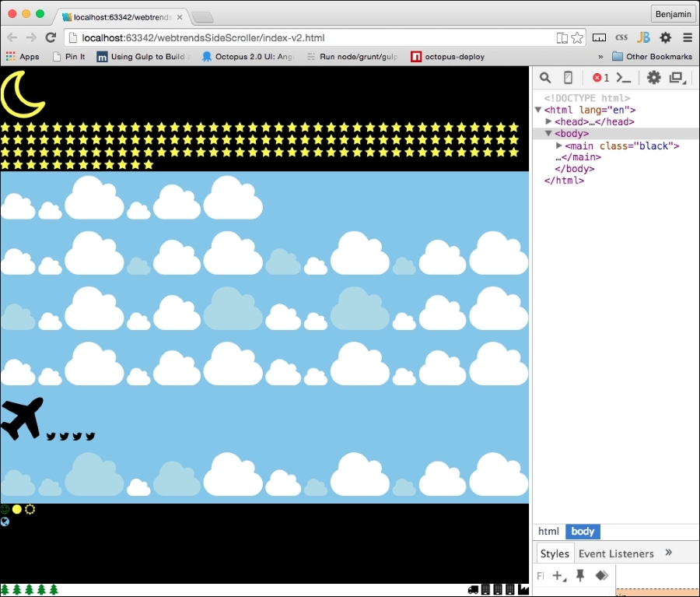Viewport: 700px width, 597px height.
Task: Click the DevTools inspect element magnifier icon
Action: click(x=545, y=78)
